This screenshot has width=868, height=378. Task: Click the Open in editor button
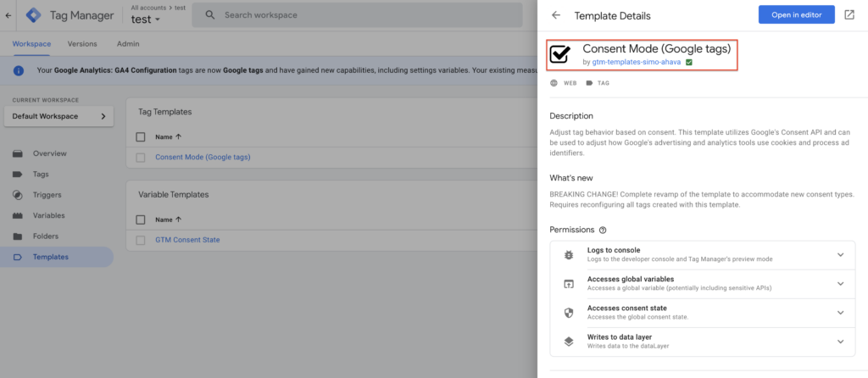coord(796,15)
